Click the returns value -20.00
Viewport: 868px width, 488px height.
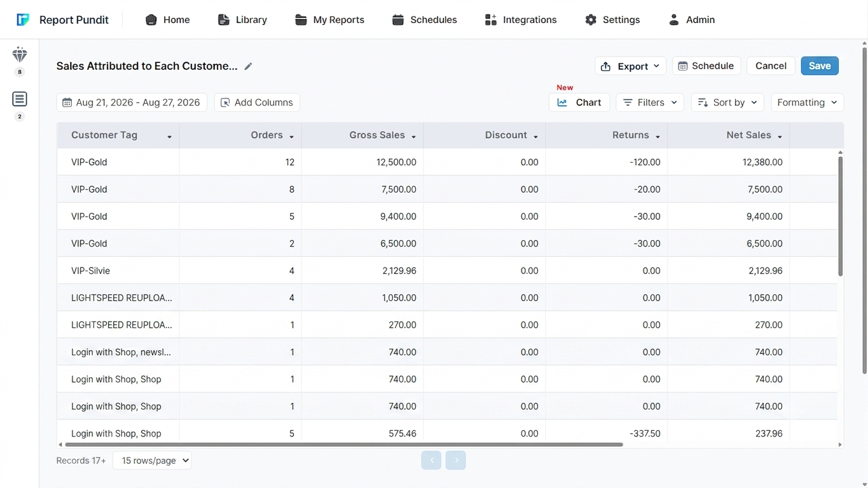tap(647, 189)
